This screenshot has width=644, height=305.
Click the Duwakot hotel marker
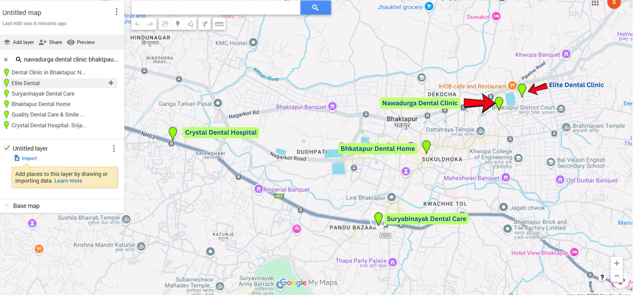(x=496, y=16)
